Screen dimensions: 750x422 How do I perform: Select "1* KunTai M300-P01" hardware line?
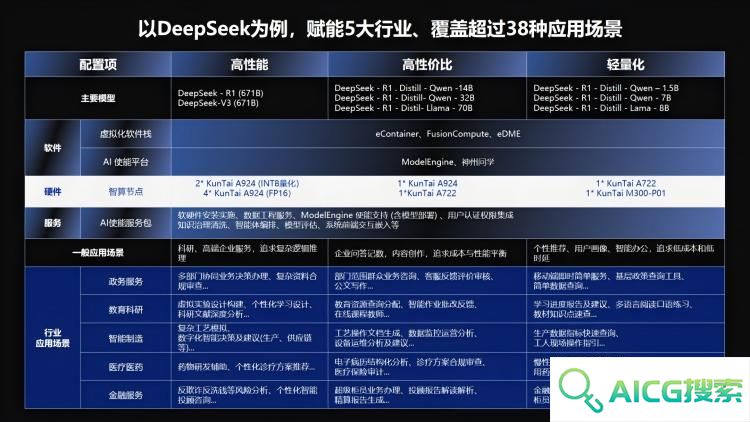626,193
